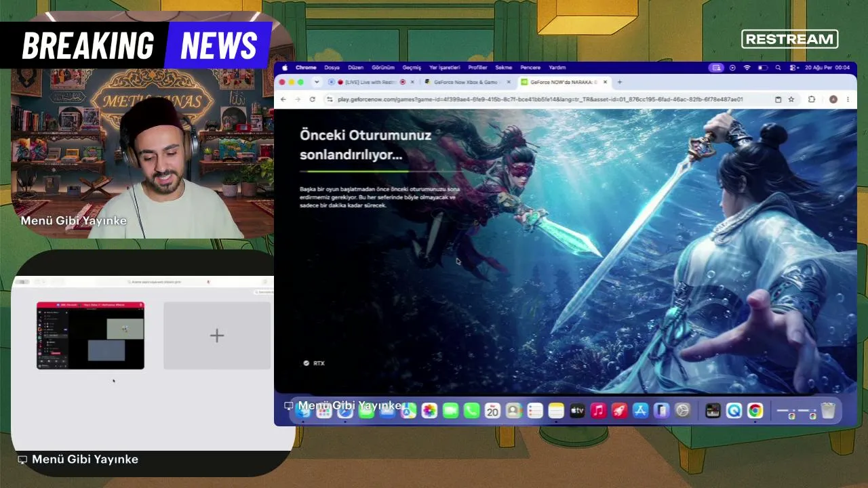Open the red rocket app in the Dock
Screen dimensions: 868x488
click(619, 410)
